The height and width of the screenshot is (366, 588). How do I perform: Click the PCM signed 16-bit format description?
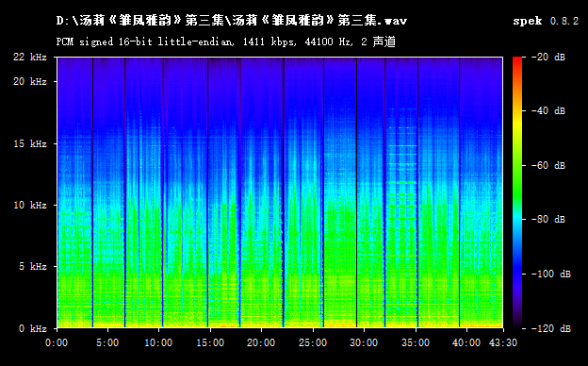[226, 42]
